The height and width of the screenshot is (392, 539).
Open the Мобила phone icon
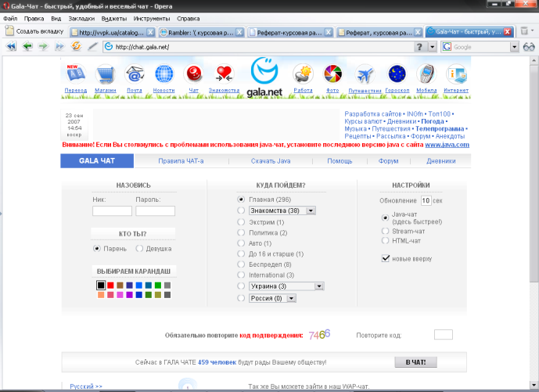426,74
